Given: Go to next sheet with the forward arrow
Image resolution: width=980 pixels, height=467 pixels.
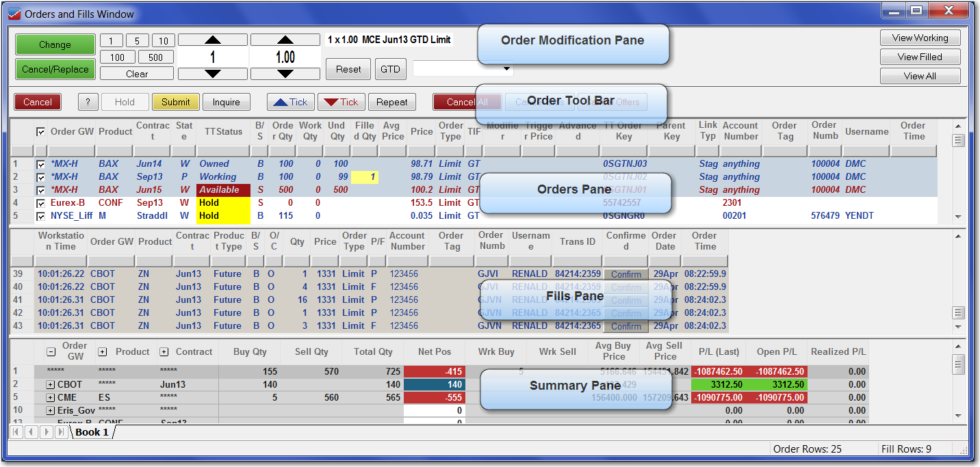Looking at the screenshot, I should 46,432.
